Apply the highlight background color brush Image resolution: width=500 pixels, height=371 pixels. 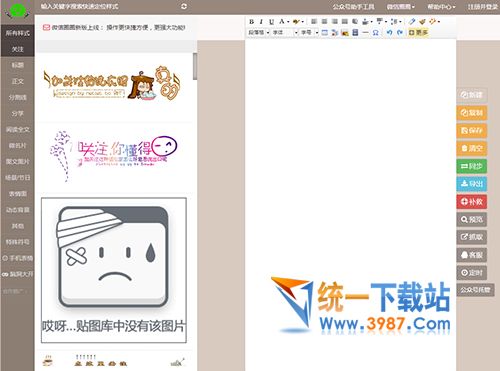296,22
